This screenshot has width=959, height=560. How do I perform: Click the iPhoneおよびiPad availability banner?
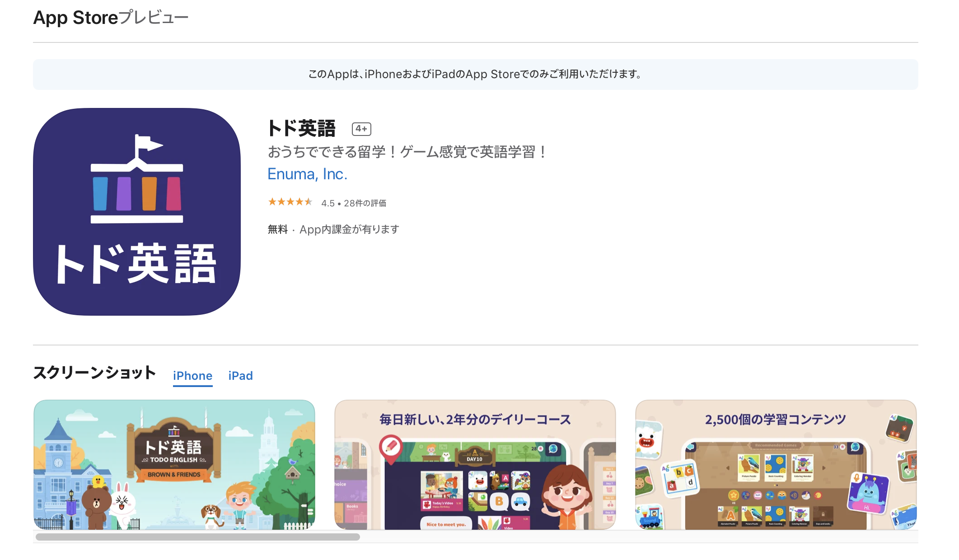tap(475, 75)
